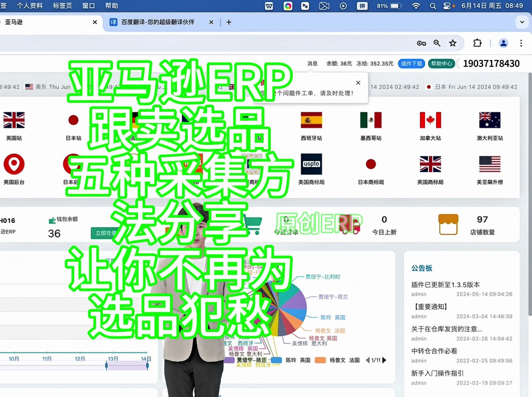Screen dimensions: 532x397
Task: Open the 墨西哥站 Mexico flag icon
Action: pos(371,120)
